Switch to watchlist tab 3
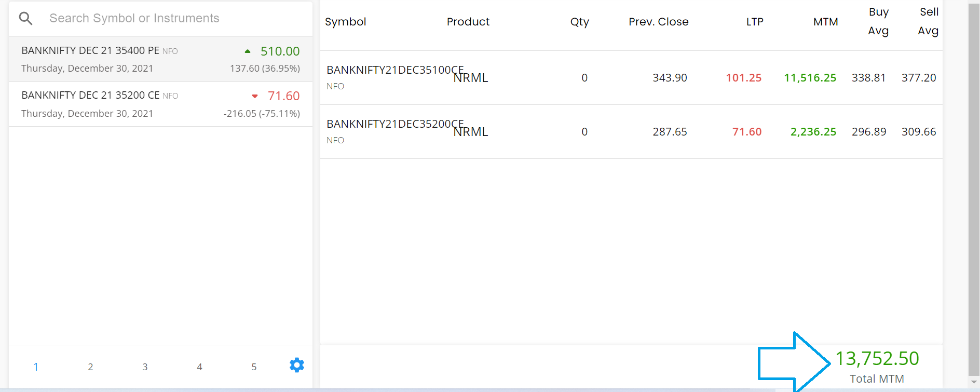The width and height of the screenshot is (980, 392). [145, 367]
